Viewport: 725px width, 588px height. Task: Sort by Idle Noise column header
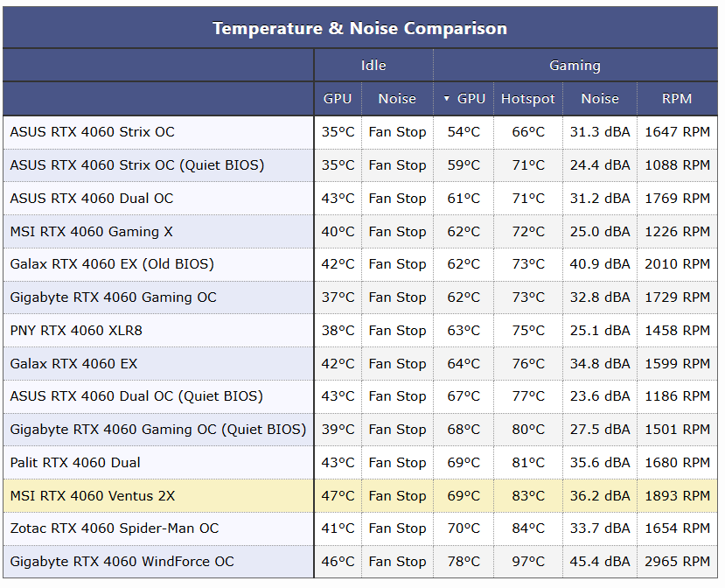click(397, 99)
